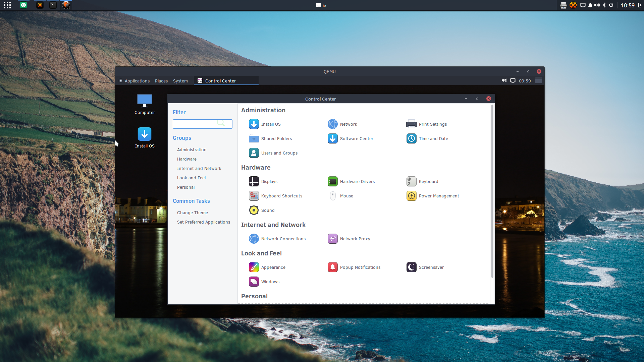The height and width of the screenshot is (362, 644).
Task: Focus the Filter search field
Action: [203, 124]
